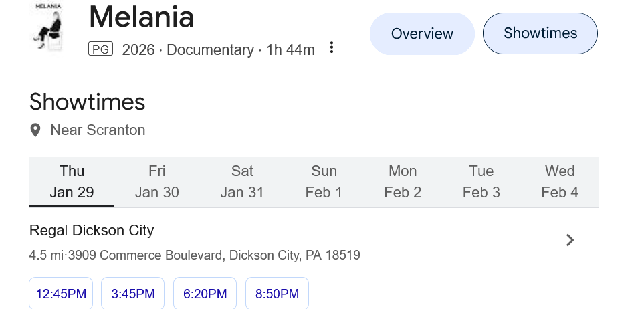Switch to the Overview tab
This screenshot has height=309, width=644.
422,33
